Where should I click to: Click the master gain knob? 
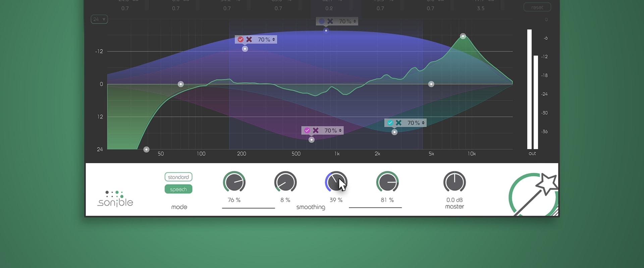pyautogui.click(x=454, y=182)
